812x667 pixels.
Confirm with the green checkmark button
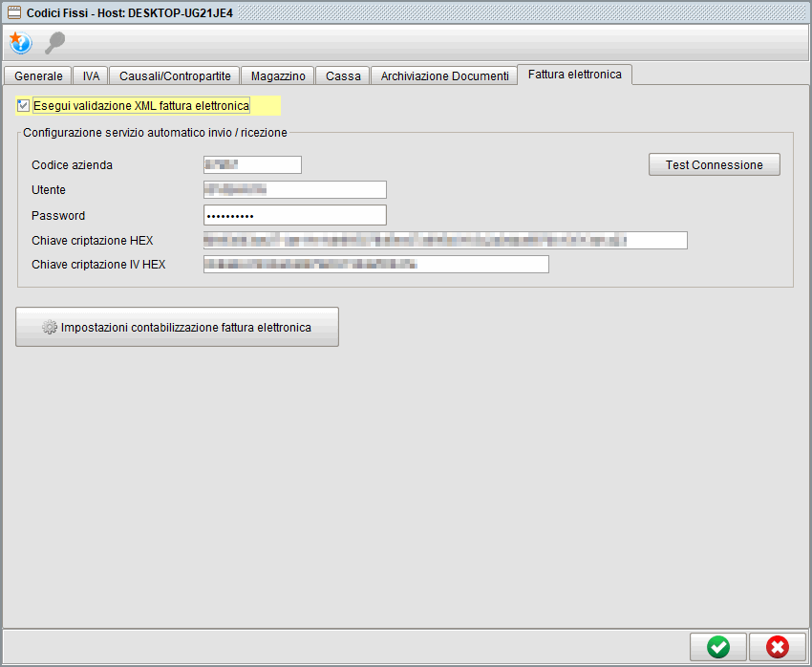718,647
